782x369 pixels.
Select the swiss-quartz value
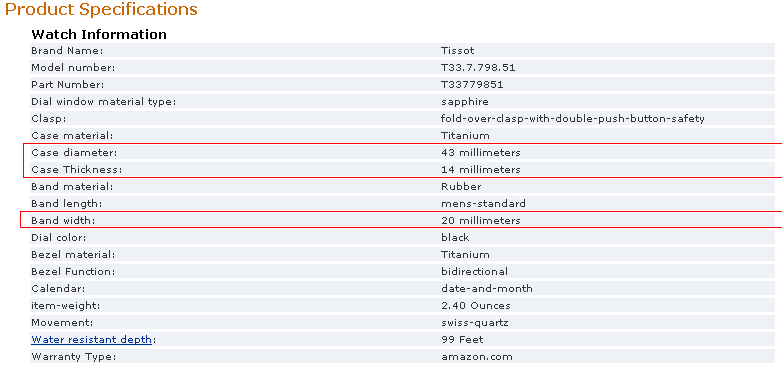click(x=474, y=323)
